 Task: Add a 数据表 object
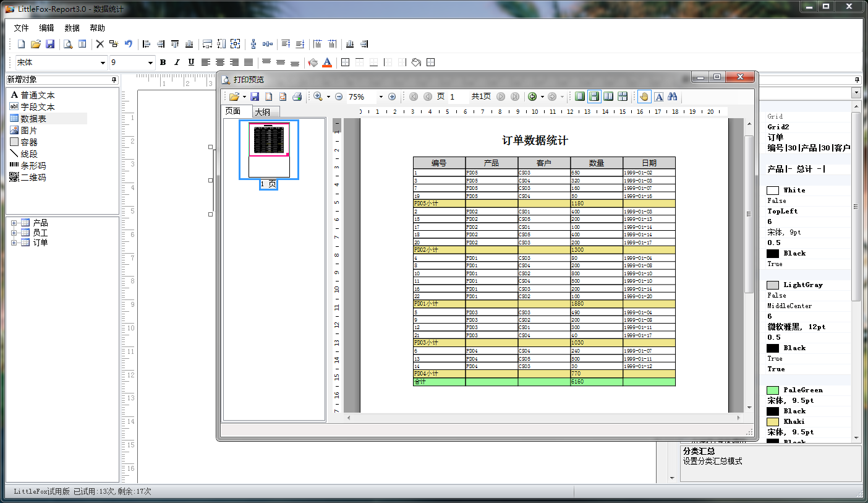coord(33,119)
